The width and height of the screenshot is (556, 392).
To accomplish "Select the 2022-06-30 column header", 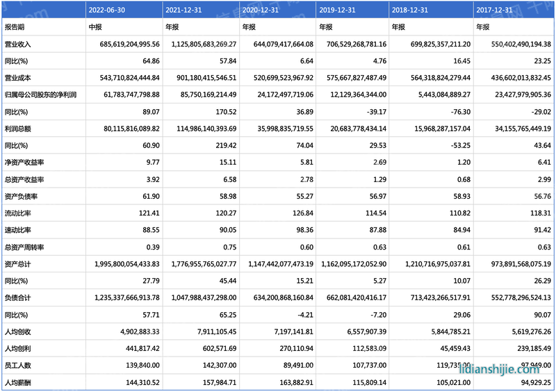I will coord(107,10).
